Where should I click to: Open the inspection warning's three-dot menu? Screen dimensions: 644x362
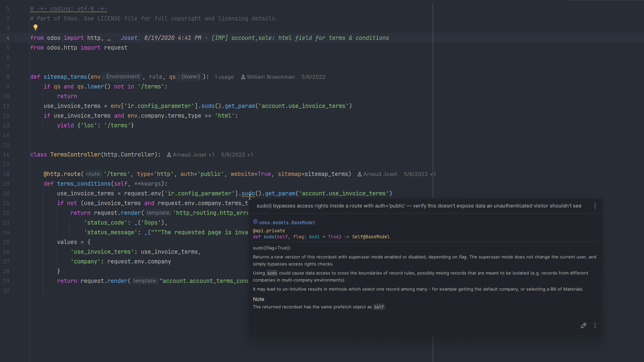coord(595,206)
